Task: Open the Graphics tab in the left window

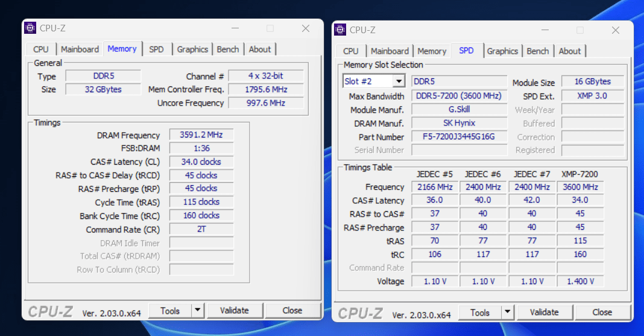Action: point(192,49)
